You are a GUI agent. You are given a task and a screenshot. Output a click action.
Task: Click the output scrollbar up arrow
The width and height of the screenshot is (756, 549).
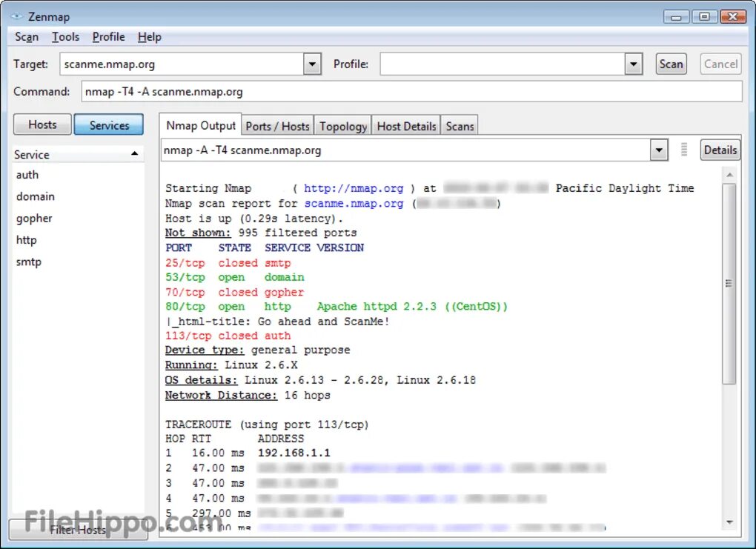pyautogui.click(x=729, y=175)
